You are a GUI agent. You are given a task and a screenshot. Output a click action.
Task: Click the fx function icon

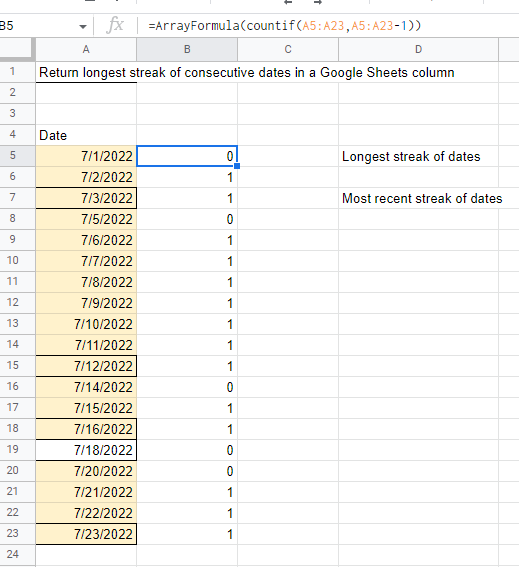(x=115, y=26)
